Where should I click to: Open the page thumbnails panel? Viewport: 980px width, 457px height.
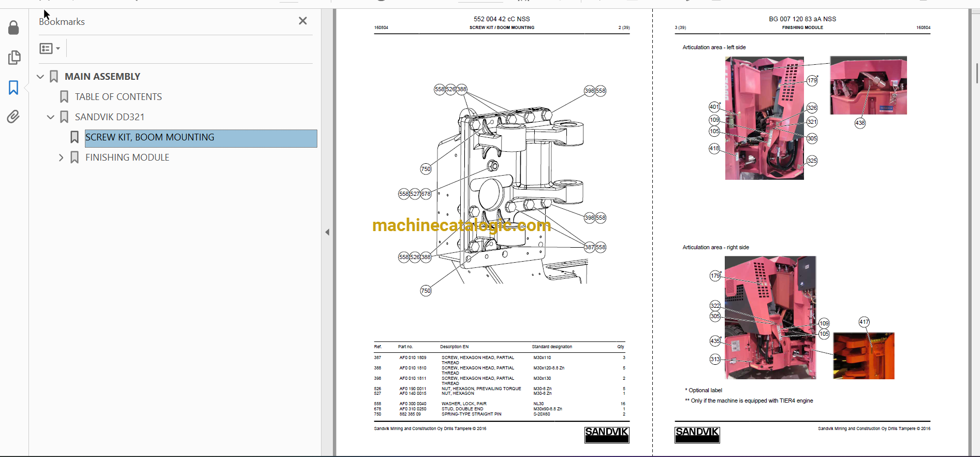14,58
